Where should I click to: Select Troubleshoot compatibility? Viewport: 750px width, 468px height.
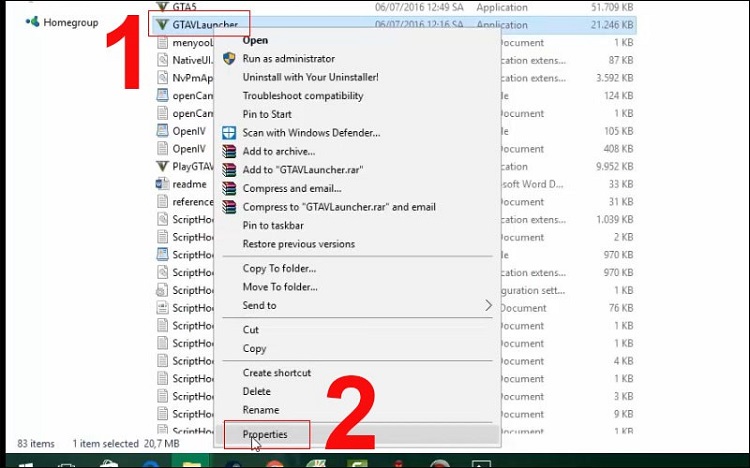pyautogui.click(x=303, y=96)
